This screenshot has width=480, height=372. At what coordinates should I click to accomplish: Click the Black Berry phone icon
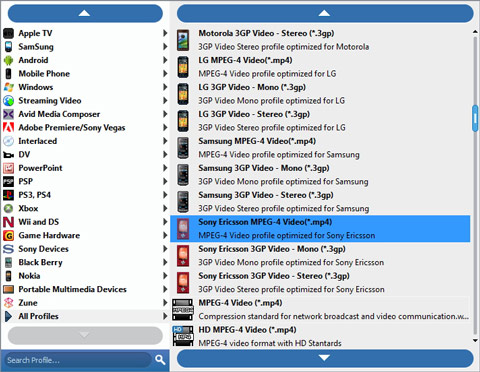[x=8, y=263]
